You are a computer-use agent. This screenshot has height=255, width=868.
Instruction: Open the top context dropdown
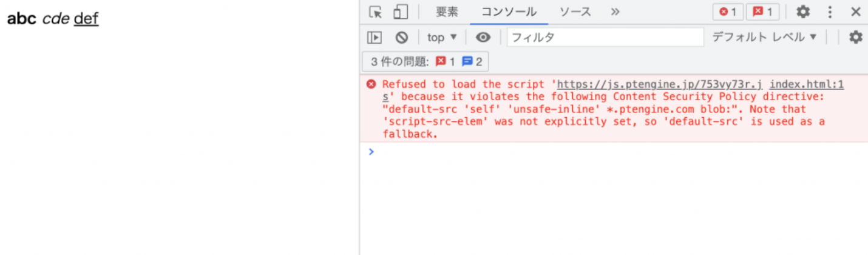[442, 37]
